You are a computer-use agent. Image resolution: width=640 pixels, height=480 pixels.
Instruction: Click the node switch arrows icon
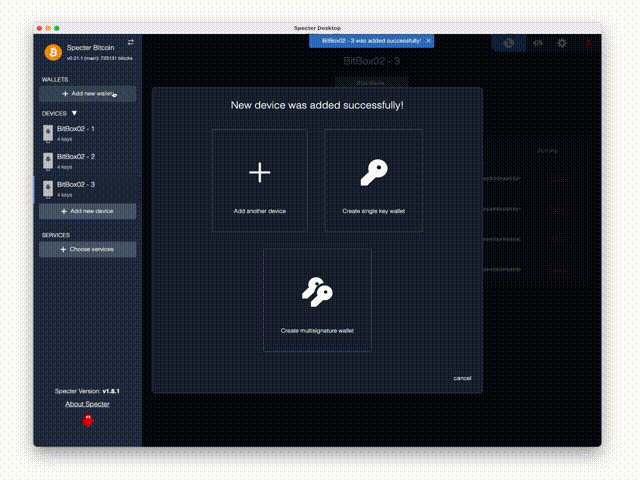tap(131, 42)
